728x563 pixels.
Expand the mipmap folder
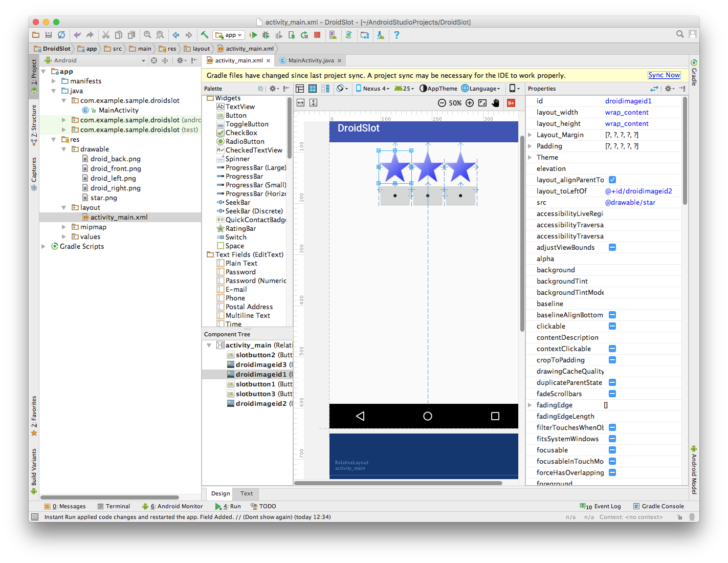pos(64,227)
